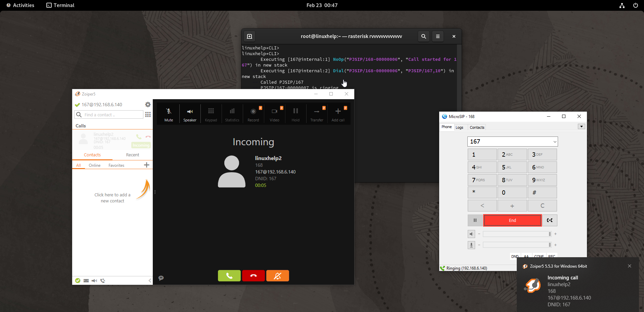Start Record in Zoiper call toolbar
This screenshot has width=644, height=312.
tap(253, 114)
